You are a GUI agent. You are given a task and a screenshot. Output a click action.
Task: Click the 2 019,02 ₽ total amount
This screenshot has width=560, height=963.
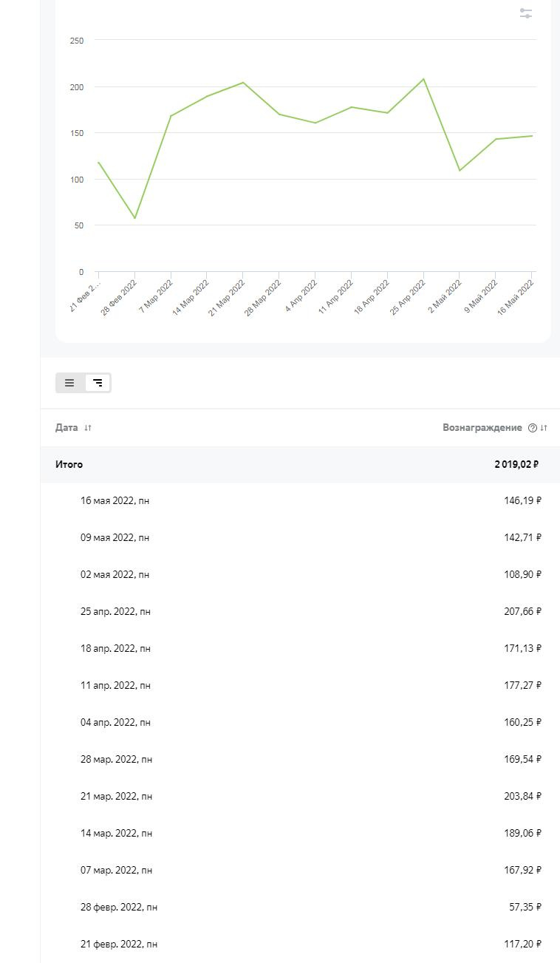point(516,465)
